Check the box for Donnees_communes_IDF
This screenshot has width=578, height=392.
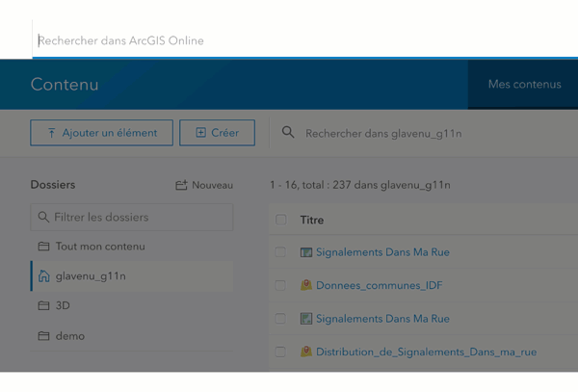point(280,286)
